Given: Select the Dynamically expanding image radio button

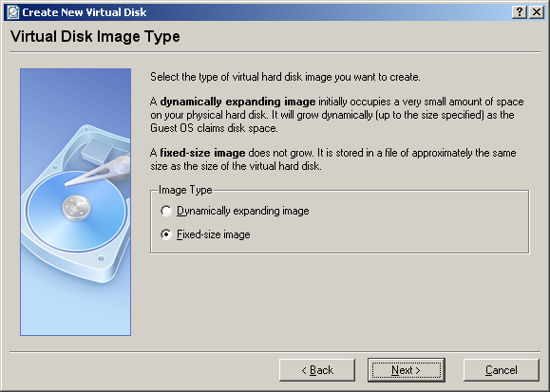Looking at the screenshot, I should click(166, 211).
